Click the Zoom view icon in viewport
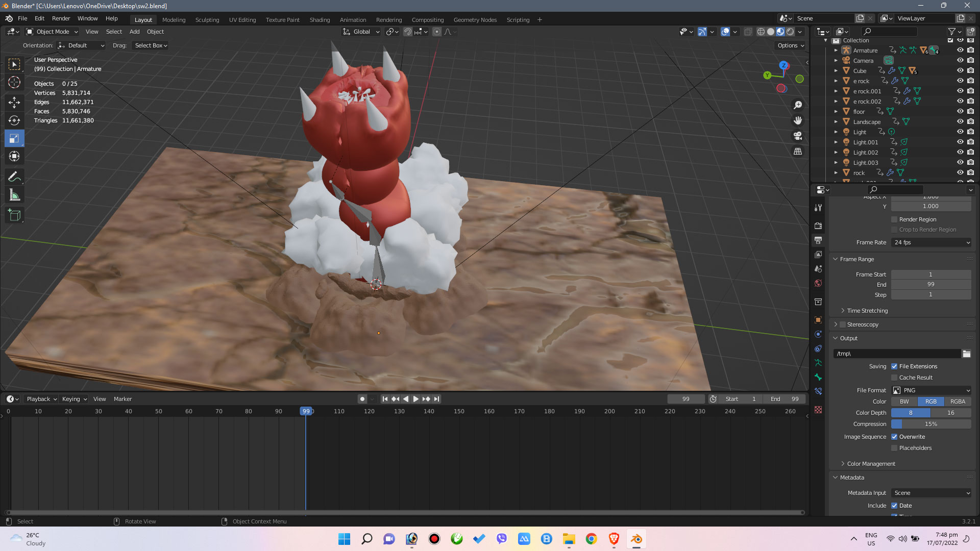The width and height of the screenshot is (980, 551). (x=798, y=105)
